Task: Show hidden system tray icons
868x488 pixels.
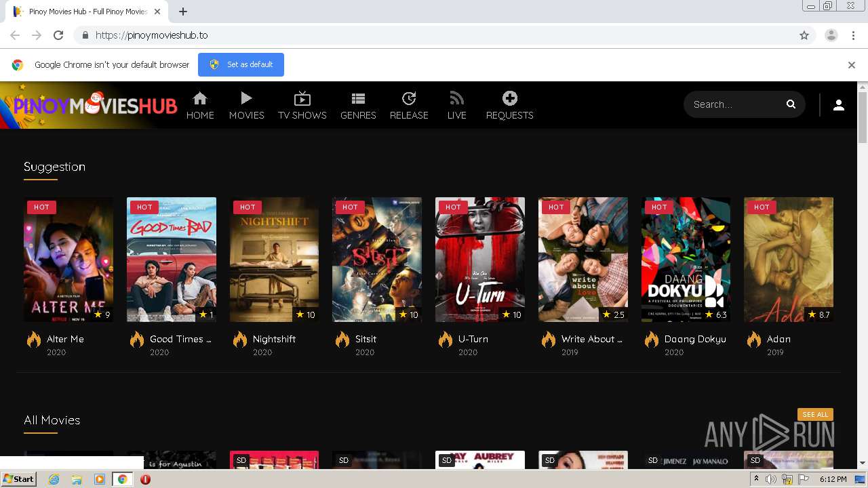Action: click(757, 479)
